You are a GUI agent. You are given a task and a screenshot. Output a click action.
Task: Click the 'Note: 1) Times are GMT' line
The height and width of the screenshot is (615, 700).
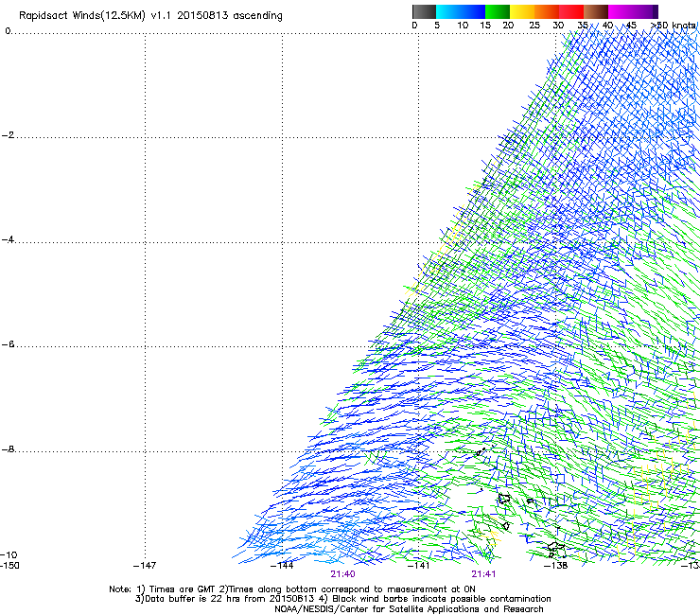coord(292,589)
